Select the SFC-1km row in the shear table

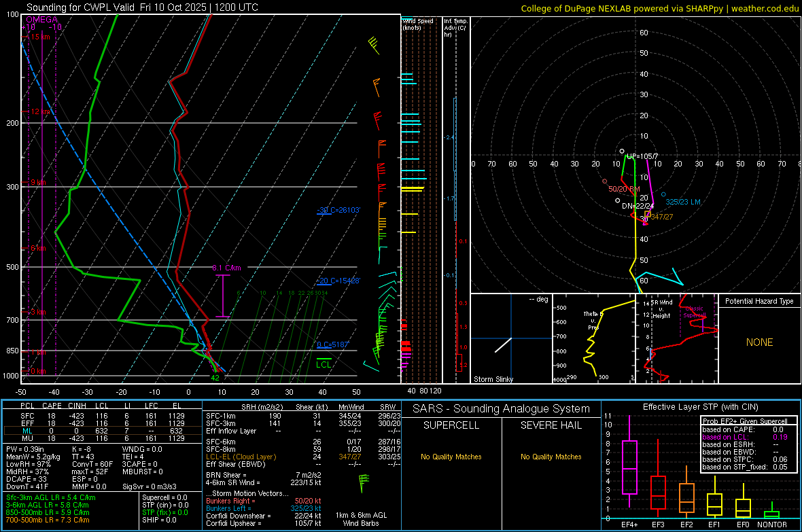pos(303,416)
